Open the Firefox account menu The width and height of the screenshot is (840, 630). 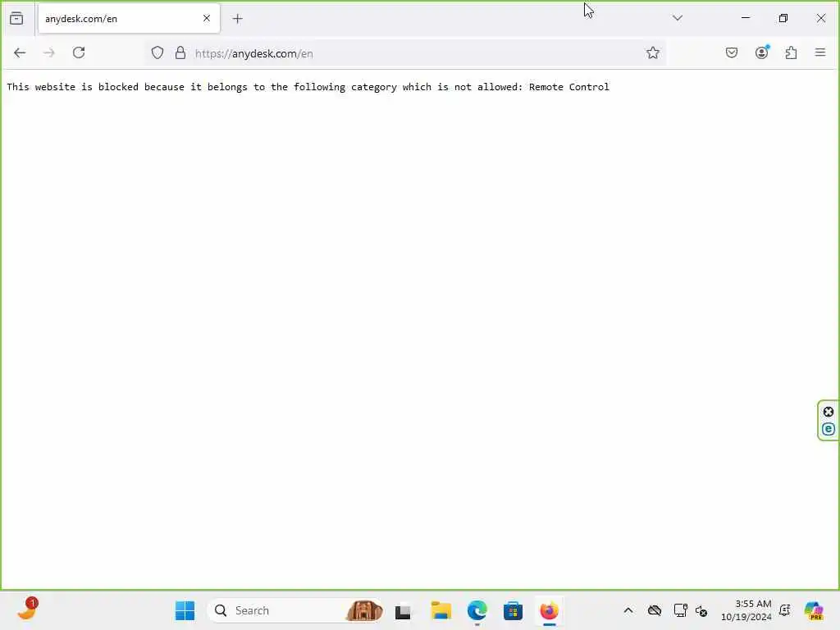[762, 52]
